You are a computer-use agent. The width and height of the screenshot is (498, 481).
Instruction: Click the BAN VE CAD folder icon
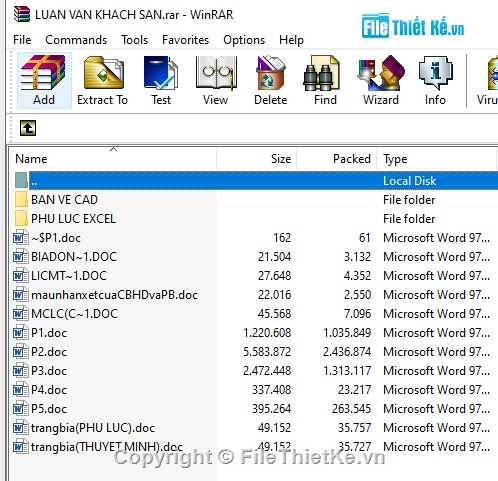tap(21, 200)
